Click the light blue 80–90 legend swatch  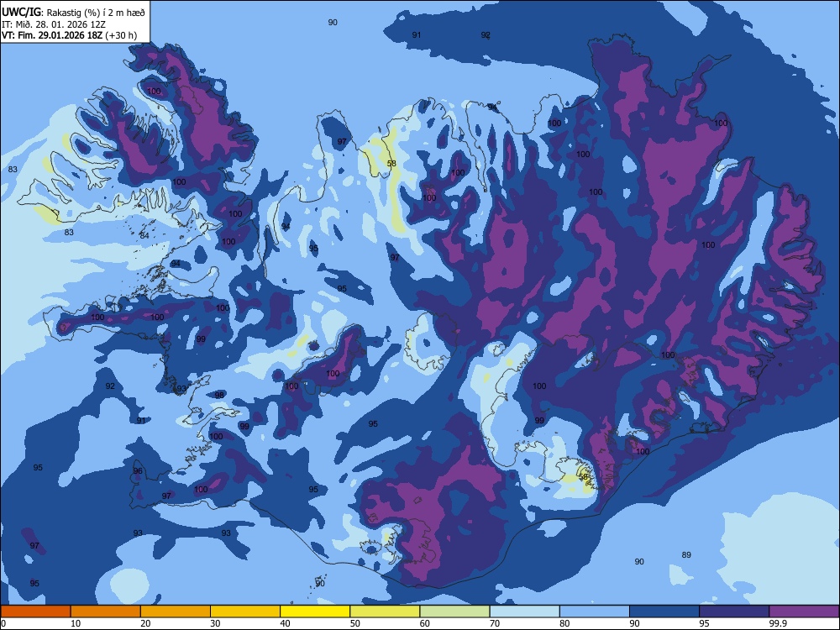595,612
